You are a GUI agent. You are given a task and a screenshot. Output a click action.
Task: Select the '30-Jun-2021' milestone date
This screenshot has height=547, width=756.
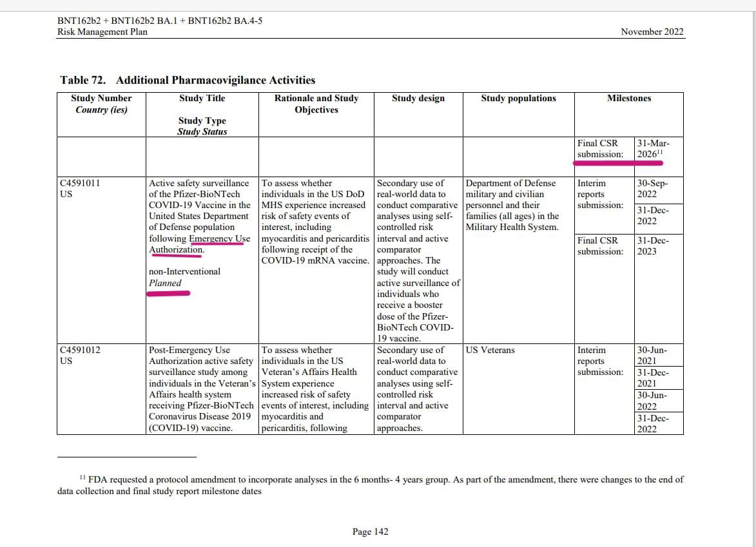click(653, 356)
